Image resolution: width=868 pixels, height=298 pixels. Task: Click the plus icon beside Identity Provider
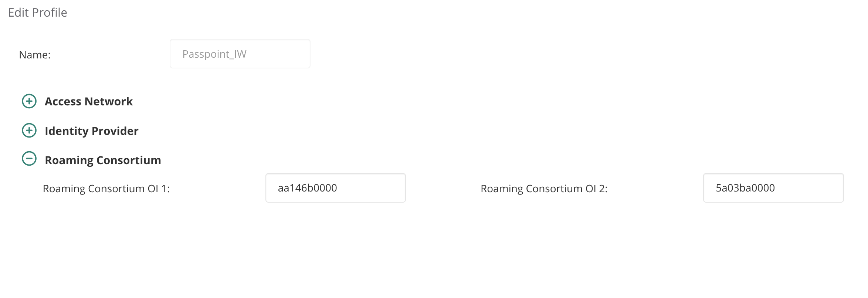29,131
